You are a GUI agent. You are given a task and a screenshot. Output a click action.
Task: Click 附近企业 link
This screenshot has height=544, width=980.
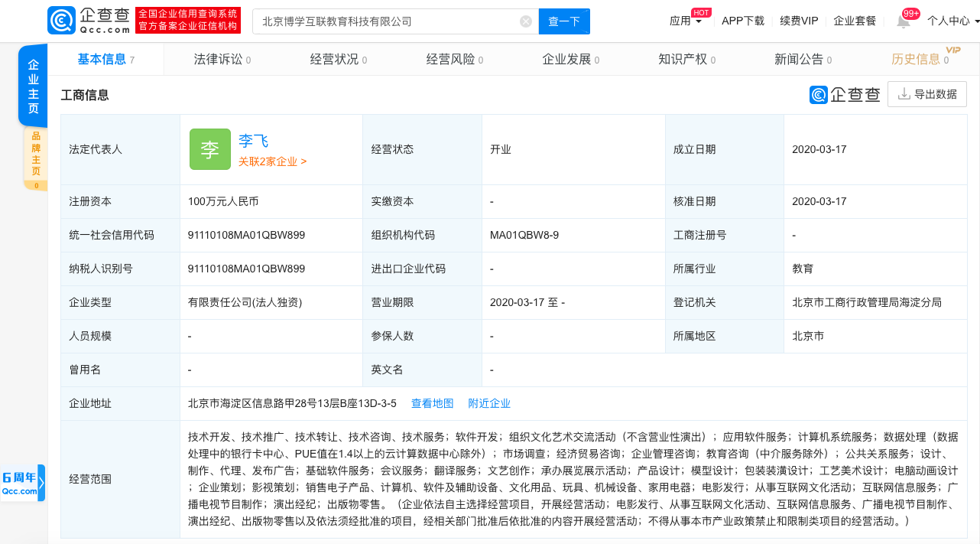pyautogui.click(x=489, y=403)
